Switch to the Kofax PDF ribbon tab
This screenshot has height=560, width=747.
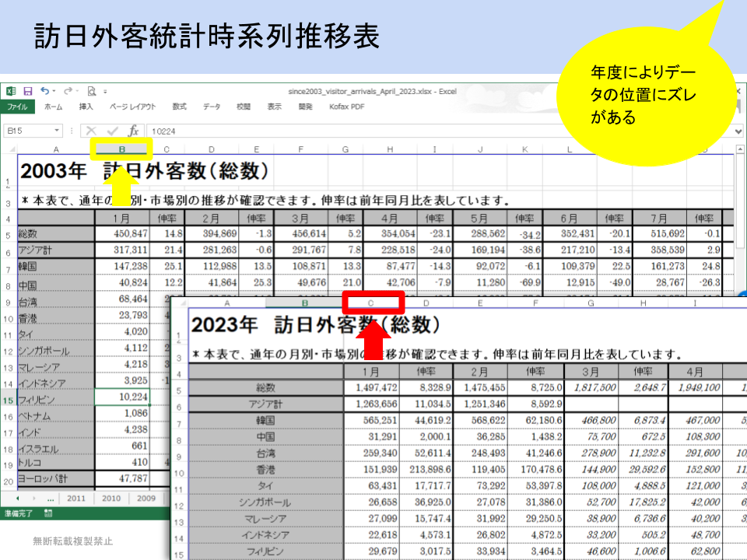coord(347,107)
